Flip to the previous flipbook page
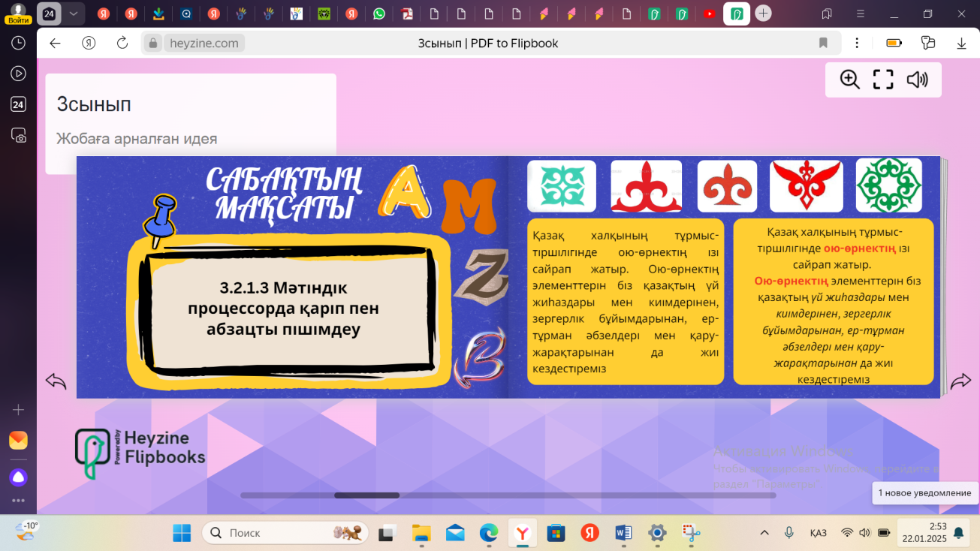Viewport: 980px width, 551px height. coord(56,381)
